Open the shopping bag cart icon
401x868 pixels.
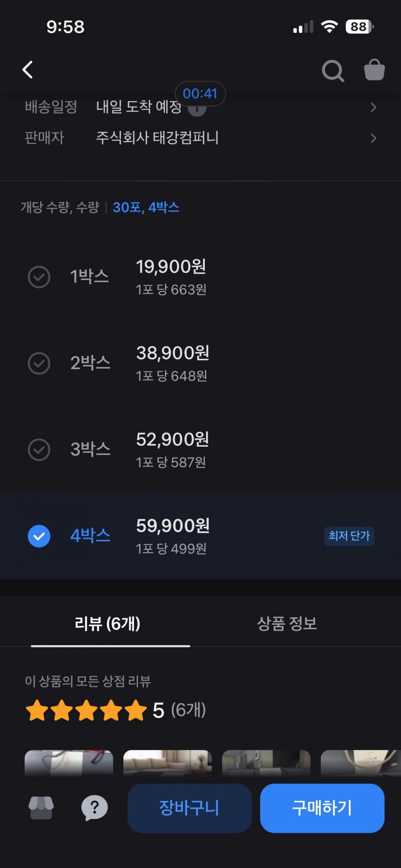tap(374, 70)
